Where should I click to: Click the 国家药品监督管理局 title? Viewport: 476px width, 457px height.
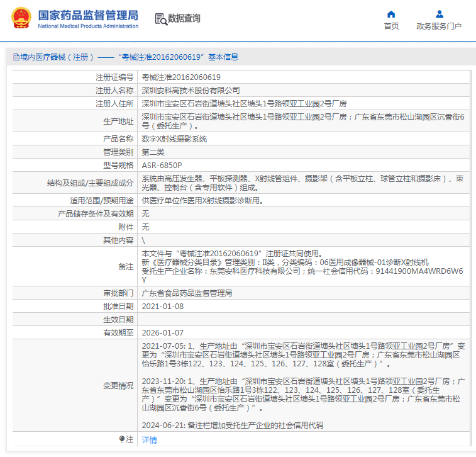pos(88,15)
